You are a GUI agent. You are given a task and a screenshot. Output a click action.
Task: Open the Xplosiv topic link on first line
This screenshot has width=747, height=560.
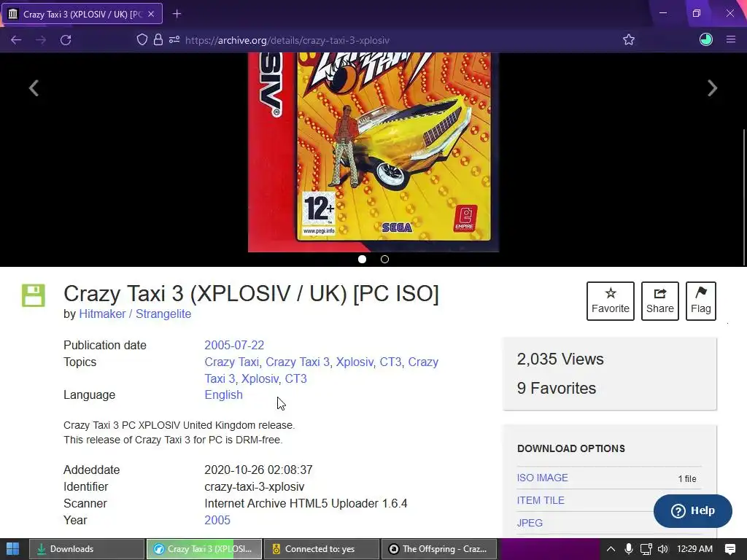point(355,362)
